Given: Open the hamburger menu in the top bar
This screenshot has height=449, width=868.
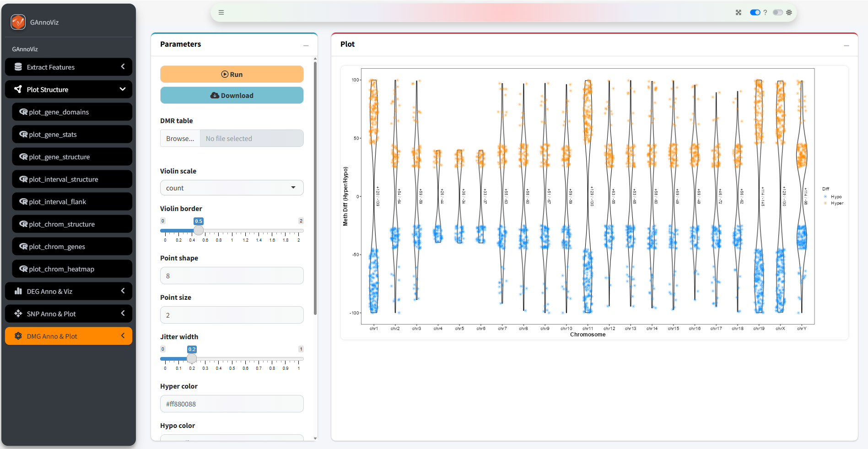Looking at the screenshot, I should tap(221, 12).
